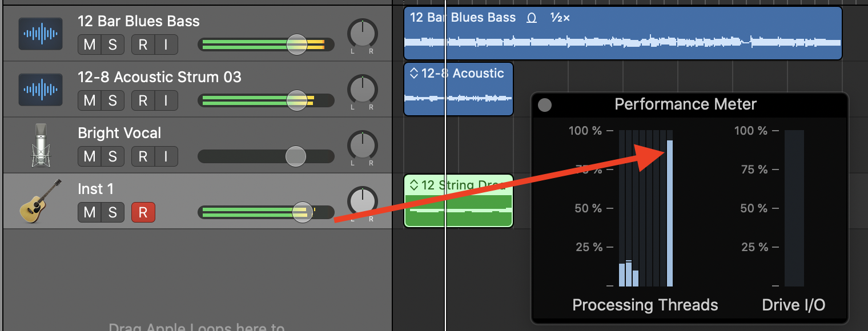Mute the 12 Bar Blues Bass track
This screenshot has width=868, height=331.
(90, 45)
